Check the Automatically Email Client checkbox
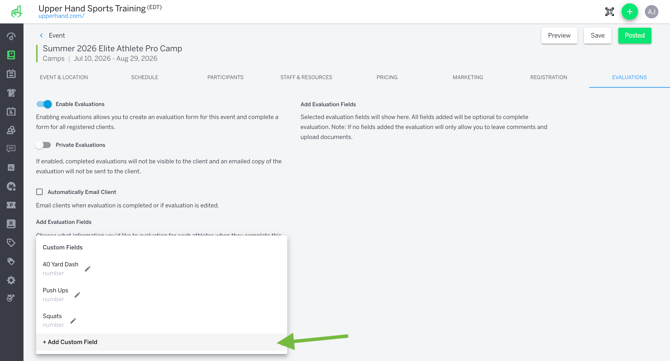Viewport: 670px width, 361px height. click(x=40, y=192)
